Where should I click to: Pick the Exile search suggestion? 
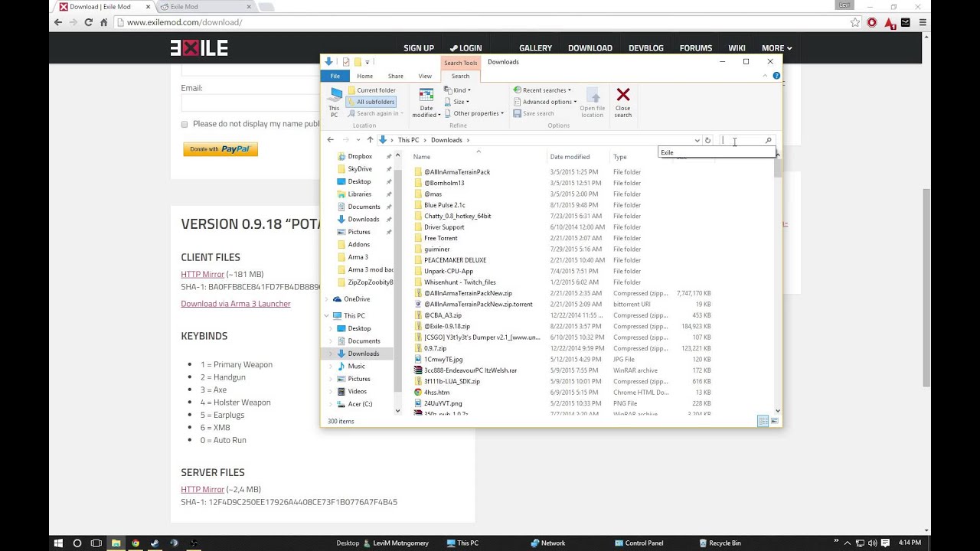click(717, 152)
